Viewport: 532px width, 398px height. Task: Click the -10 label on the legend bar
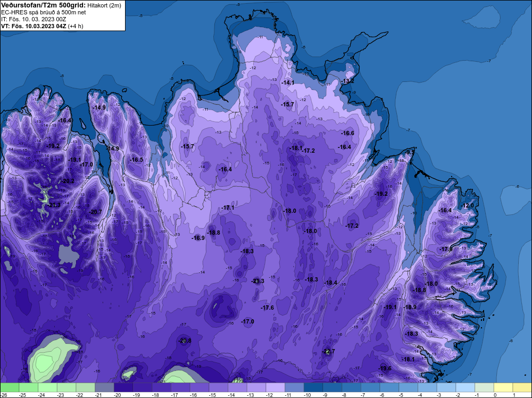pos(307,395)
